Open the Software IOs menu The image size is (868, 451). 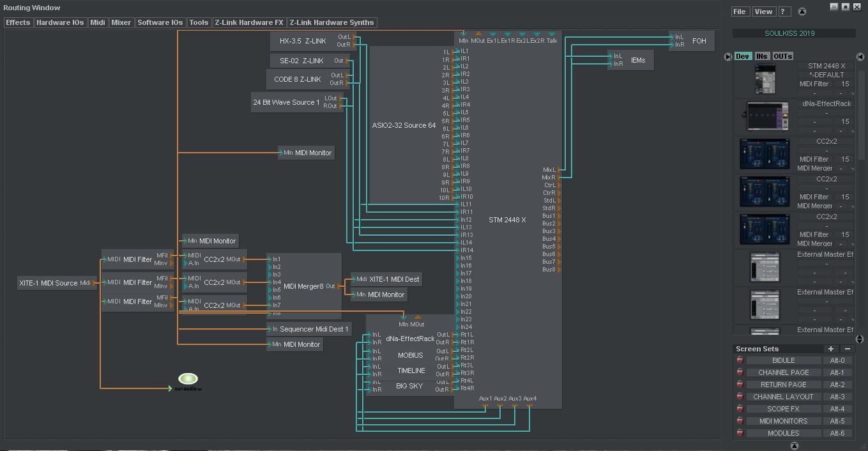point(160,22)
